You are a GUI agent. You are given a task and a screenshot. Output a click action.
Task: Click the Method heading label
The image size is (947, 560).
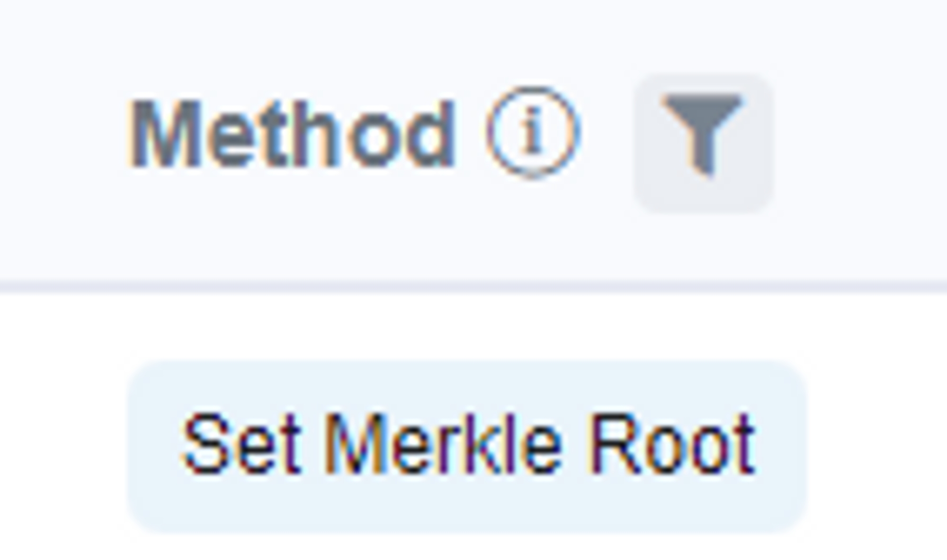[291, 133]
